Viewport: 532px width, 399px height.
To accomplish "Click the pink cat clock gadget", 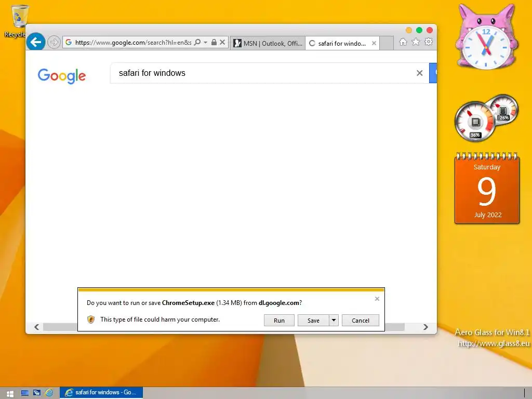I will point(486,37).
